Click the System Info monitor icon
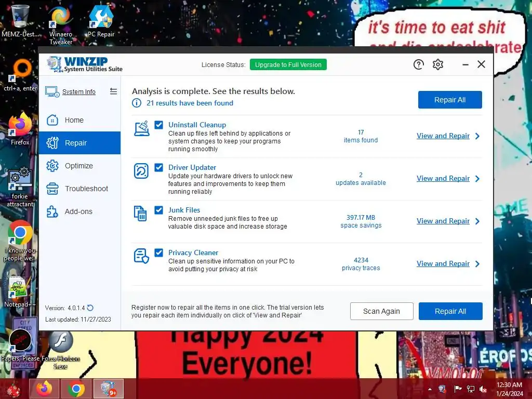The height and width of the screenshot is (399, 532). pyautogui.click(x=52, y=91)
